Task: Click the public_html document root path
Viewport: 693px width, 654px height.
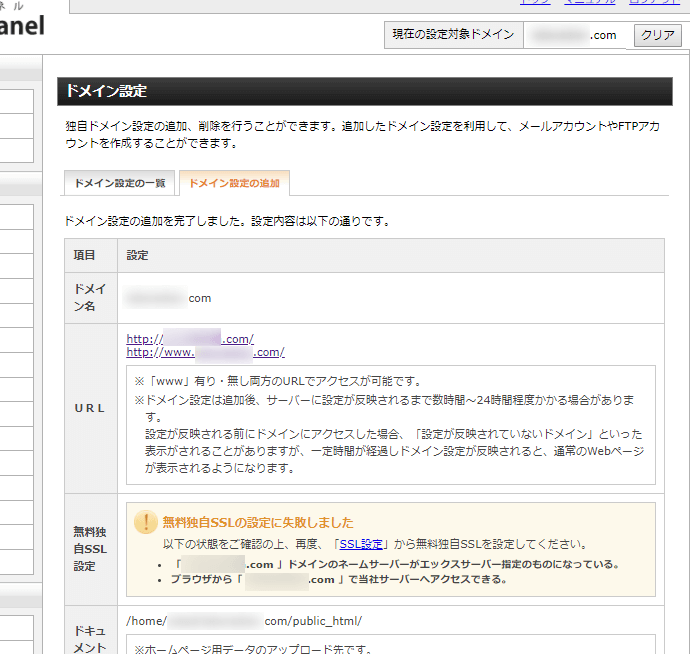Action: (244, 620)
